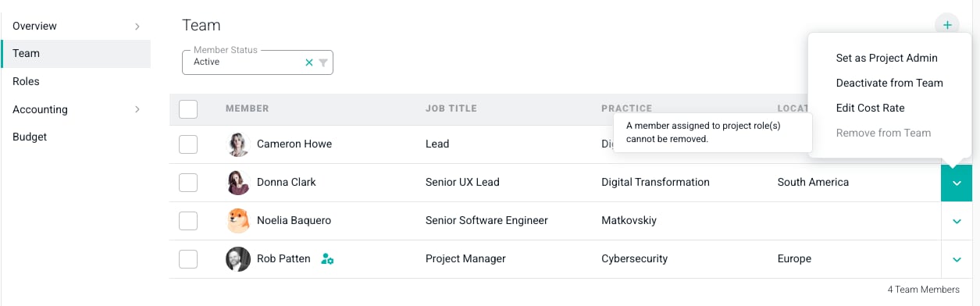The width and height of the screenshot is (980, 306).
Task: Clear the Active member status filter
Action: coord(309,62)
